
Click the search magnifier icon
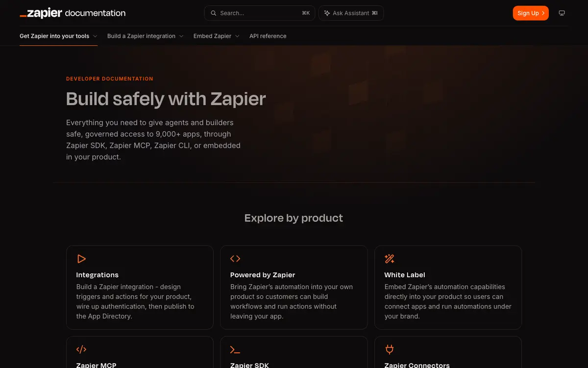point(214,13)
